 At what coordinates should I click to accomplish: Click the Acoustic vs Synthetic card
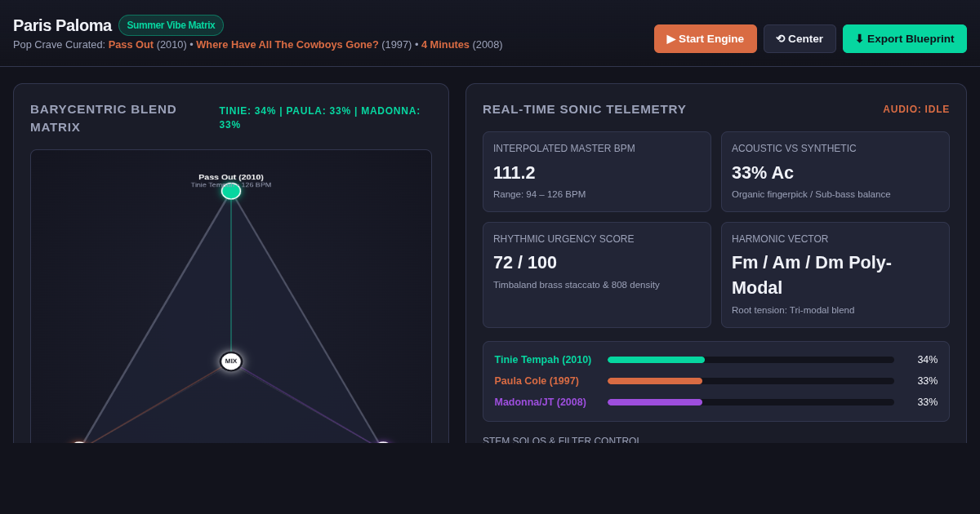point(835,171)
